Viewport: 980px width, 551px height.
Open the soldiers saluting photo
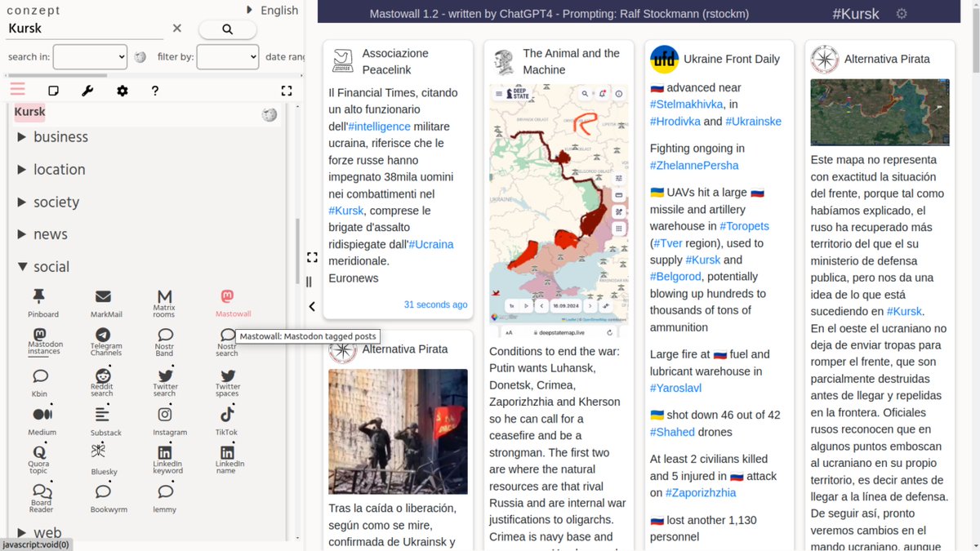(x=398, y=431)
